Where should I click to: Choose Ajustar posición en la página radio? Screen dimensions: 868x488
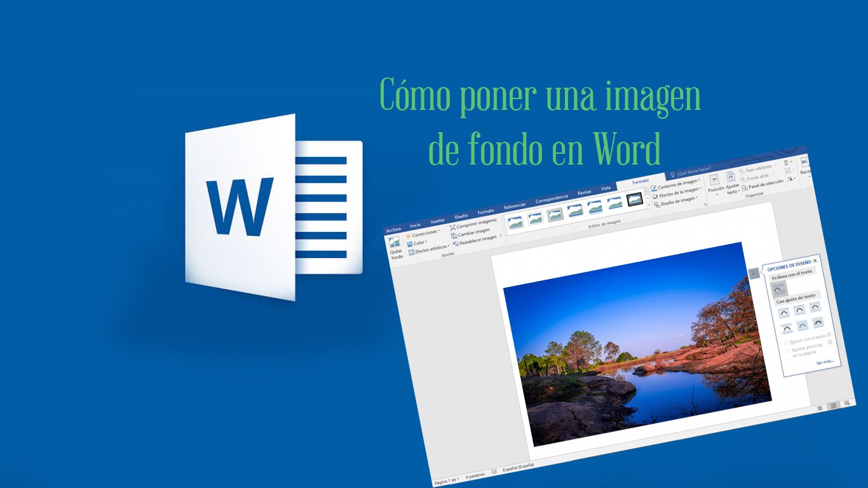(788, 351)
